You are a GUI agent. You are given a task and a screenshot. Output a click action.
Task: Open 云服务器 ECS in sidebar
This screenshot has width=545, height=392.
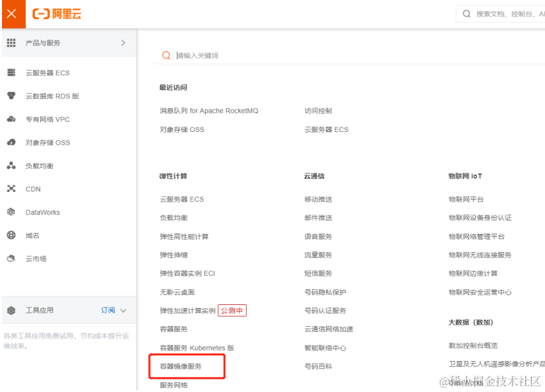click(x=48, y=73)
